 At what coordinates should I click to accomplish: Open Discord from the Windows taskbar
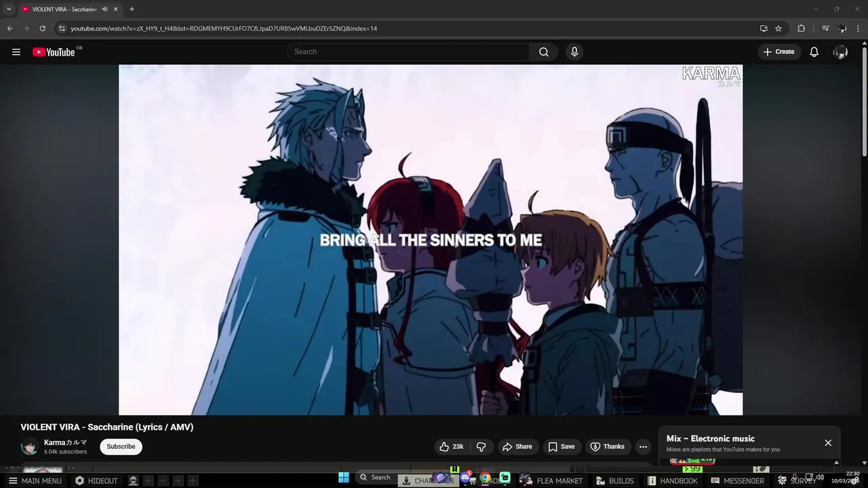466,477
